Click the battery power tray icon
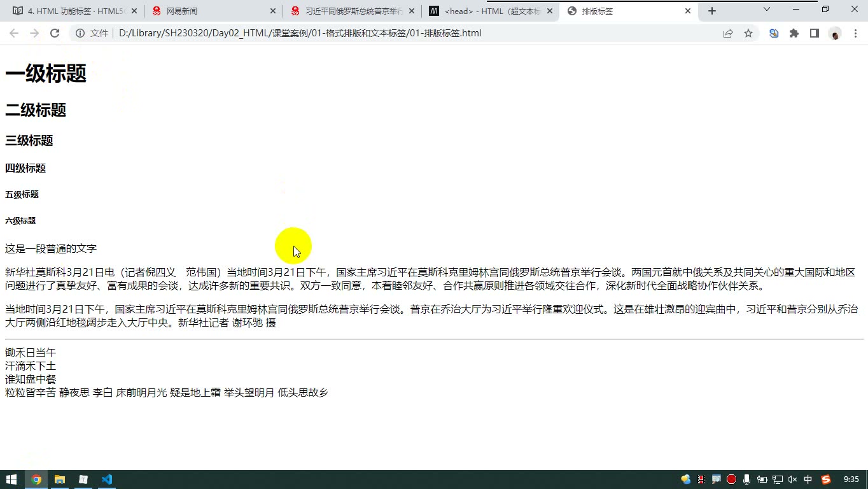 click(x=762, y=479)
